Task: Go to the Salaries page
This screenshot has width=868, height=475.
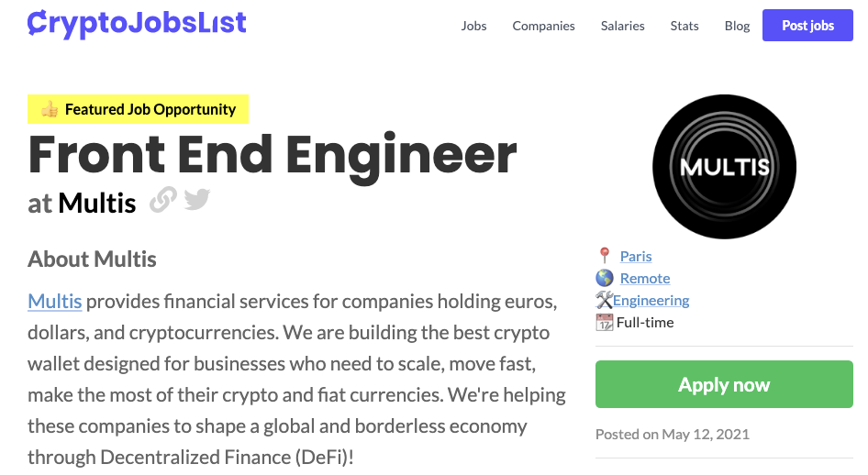Action: tap(623, 26)
